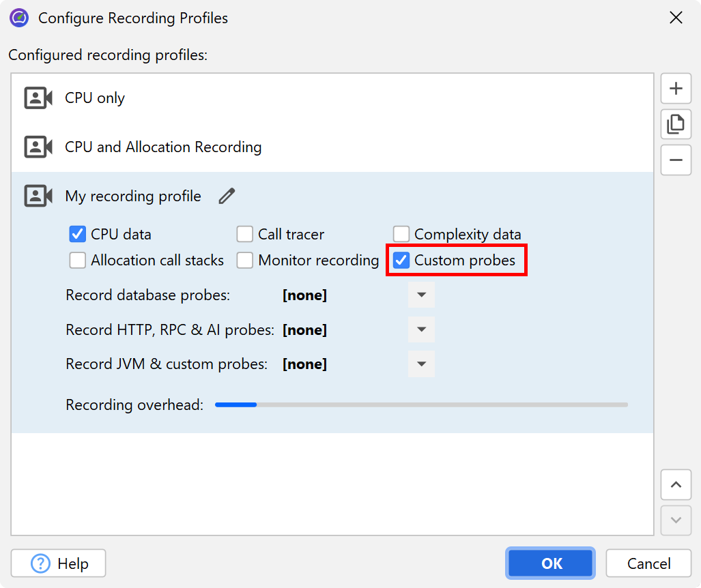The height and width of the screenshot is (588, 701).
Task: Click the duplicate profile copy icon
Action: pos(676,124)
